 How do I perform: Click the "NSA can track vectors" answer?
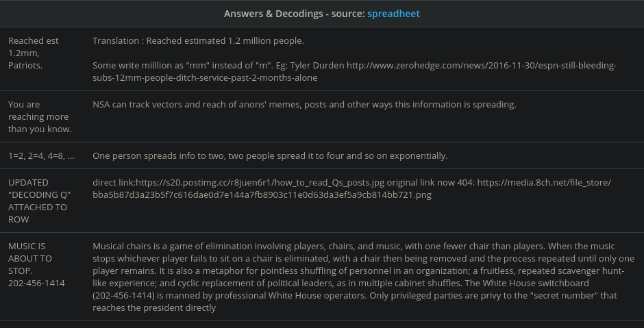point(304,105)
